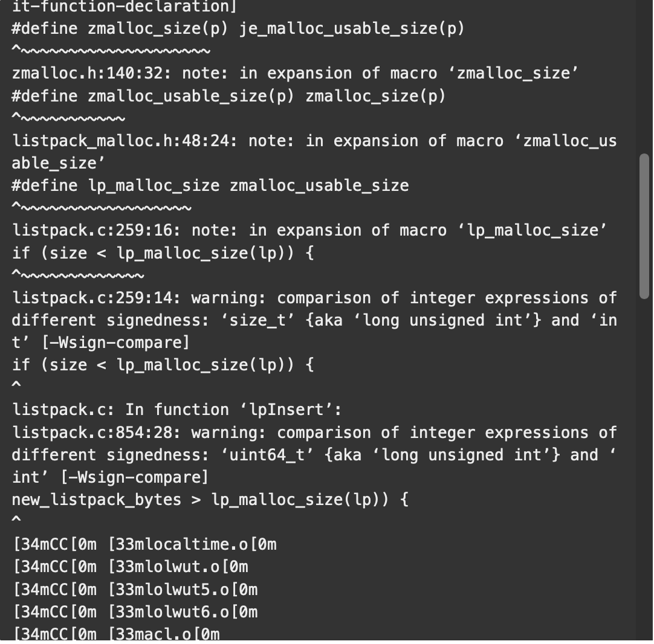This screenshot has height=644, width=654.
Task: Click scrollbar track above the thumb
Action: pos(644,77)
